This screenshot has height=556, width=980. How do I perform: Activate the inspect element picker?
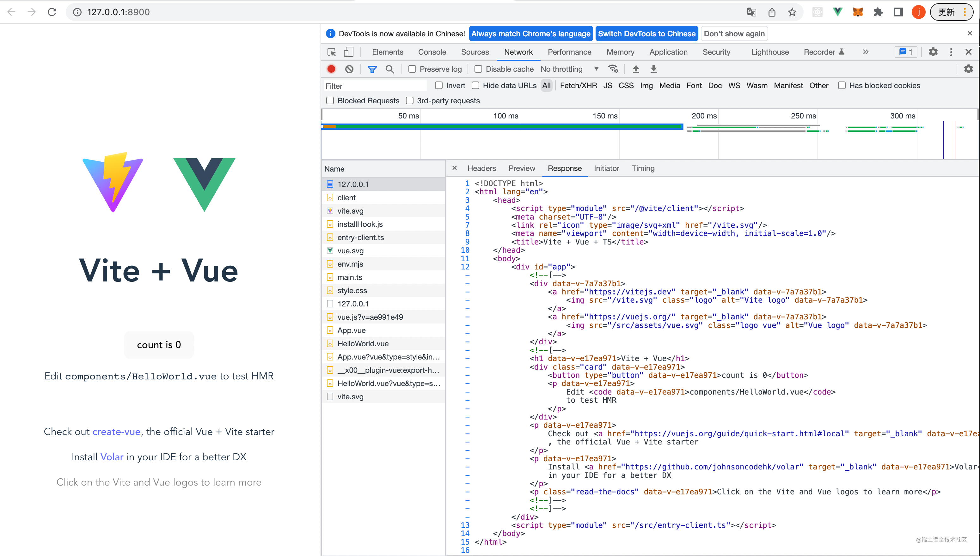coord(332,52)
